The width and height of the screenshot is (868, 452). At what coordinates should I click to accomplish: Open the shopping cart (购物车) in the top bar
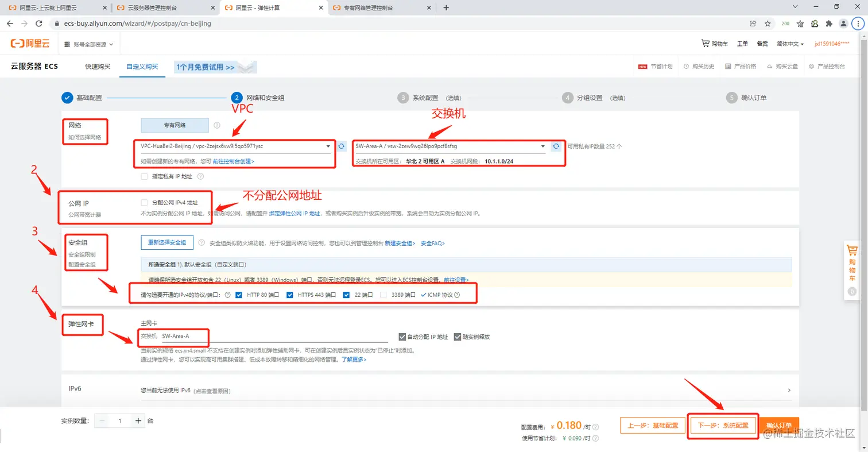click(715, 44)
